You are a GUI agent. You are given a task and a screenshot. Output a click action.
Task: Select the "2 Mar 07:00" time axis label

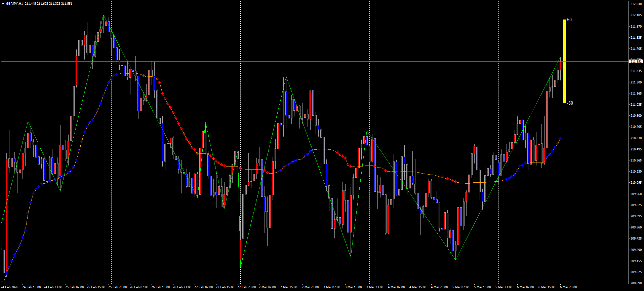[x=267, y=287]
